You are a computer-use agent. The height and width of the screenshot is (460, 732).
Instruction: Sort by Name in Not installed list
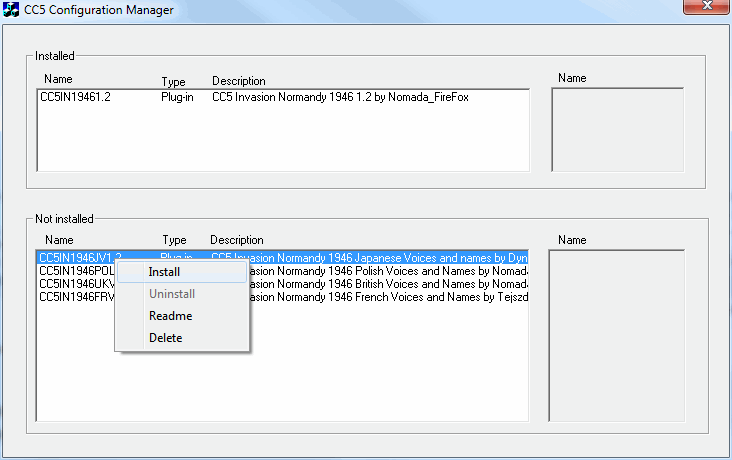[59, 240]
